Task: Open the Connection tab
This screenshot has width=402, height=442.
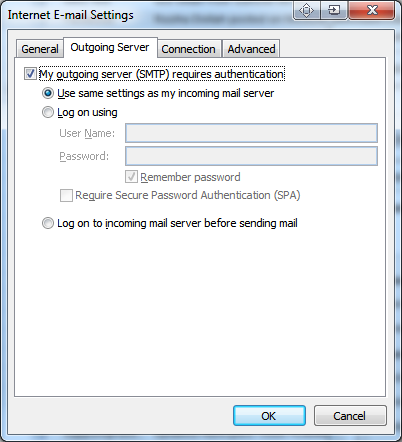Action: pyautogui.click(x=189, y=49)
